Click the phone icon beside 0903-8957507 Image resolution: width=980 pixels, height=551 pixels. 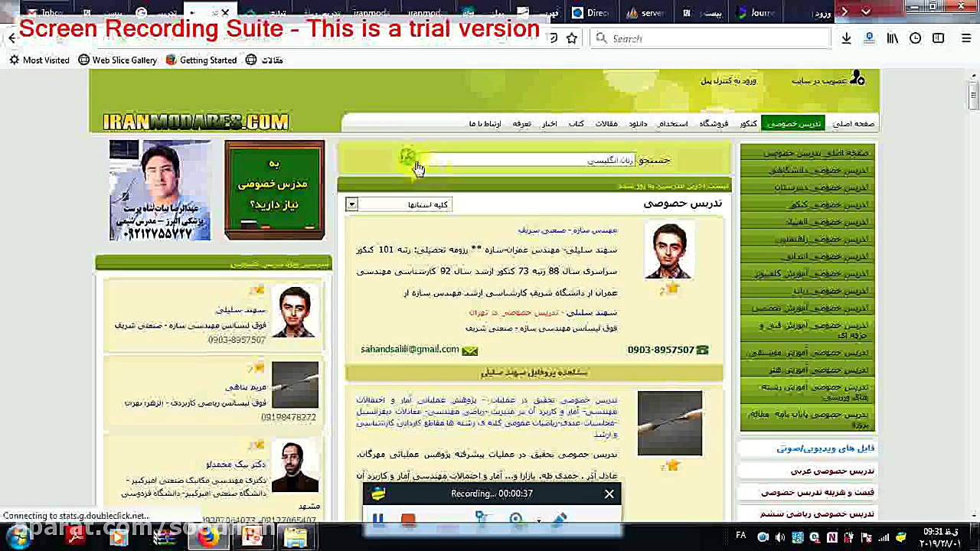702,350
